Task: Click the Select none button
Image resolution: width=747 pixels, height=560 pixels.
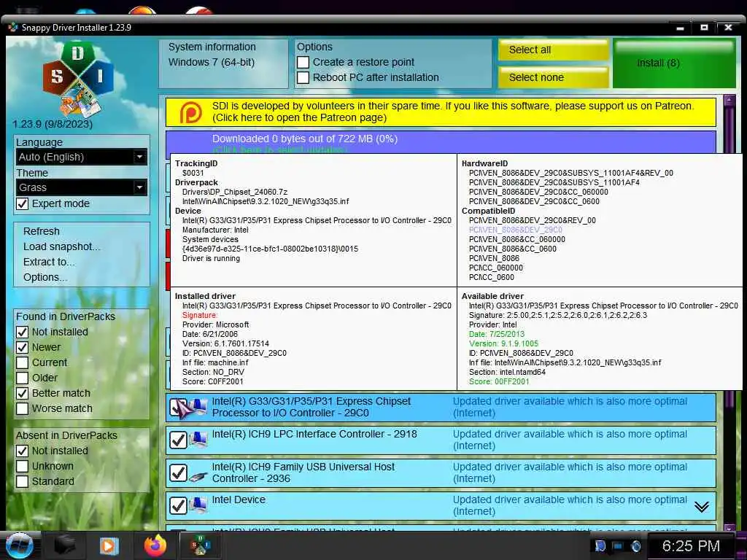Action: coord(553,77)
